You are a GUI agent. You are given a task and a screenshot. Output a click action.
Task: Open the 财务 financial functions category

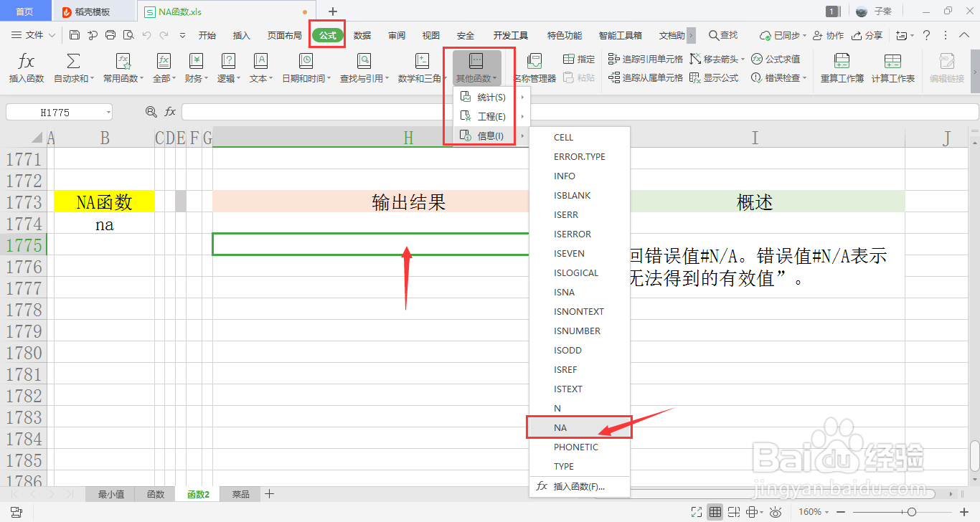196,67
